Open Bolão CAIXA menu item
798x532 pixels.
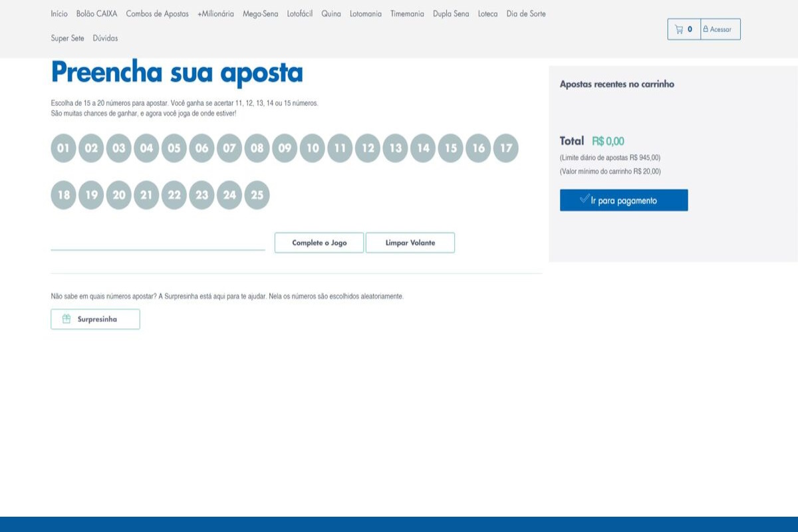[97, 14]
